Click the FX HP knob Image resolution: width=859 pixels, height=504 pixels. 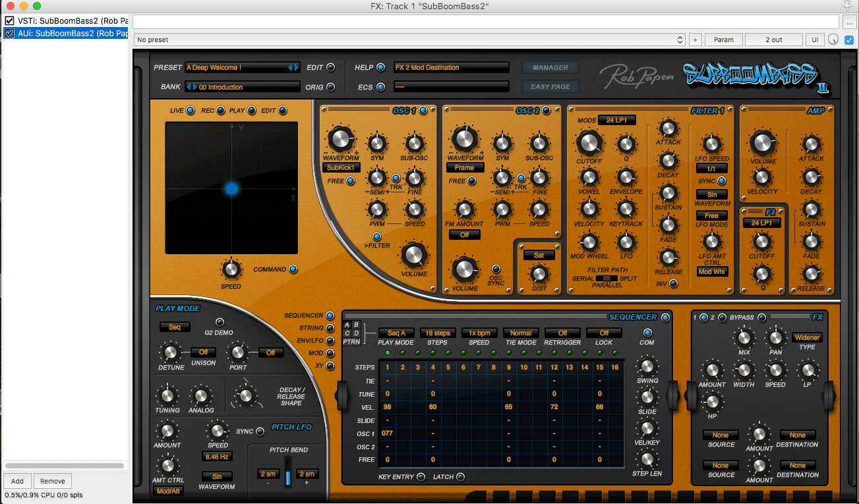[x=711, y=401]
